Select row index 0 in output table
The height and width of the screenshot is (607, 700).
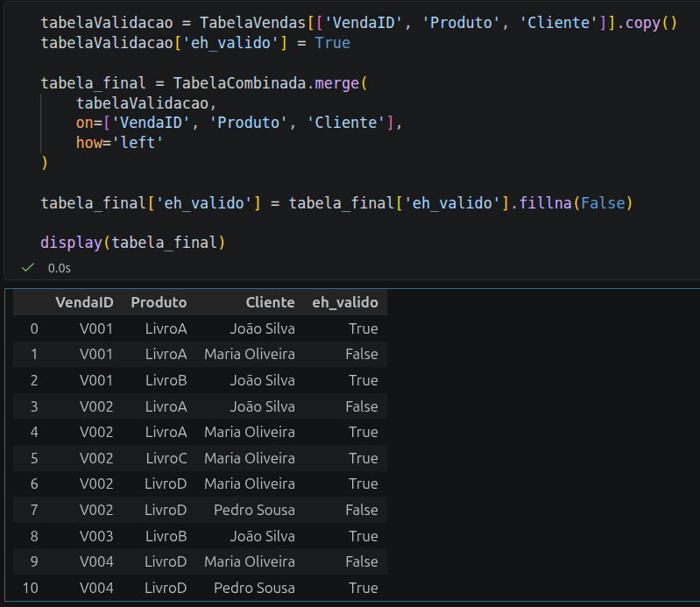(34, 329)
